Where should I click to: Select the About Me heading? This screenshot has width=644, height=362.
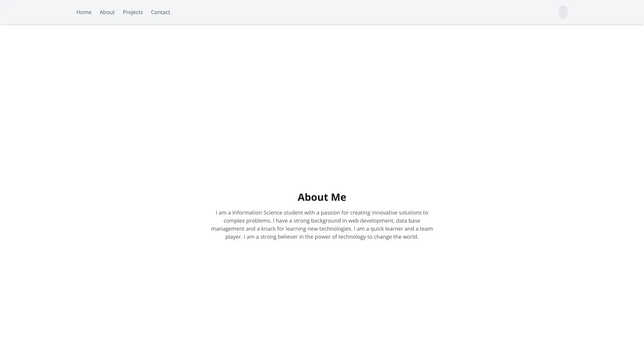tap(322, 197)
